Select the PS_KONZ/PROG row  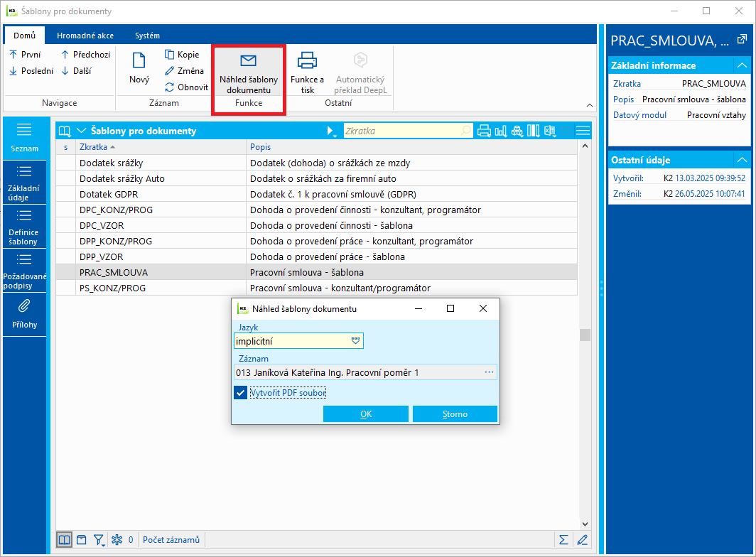(x=316, y=288)
